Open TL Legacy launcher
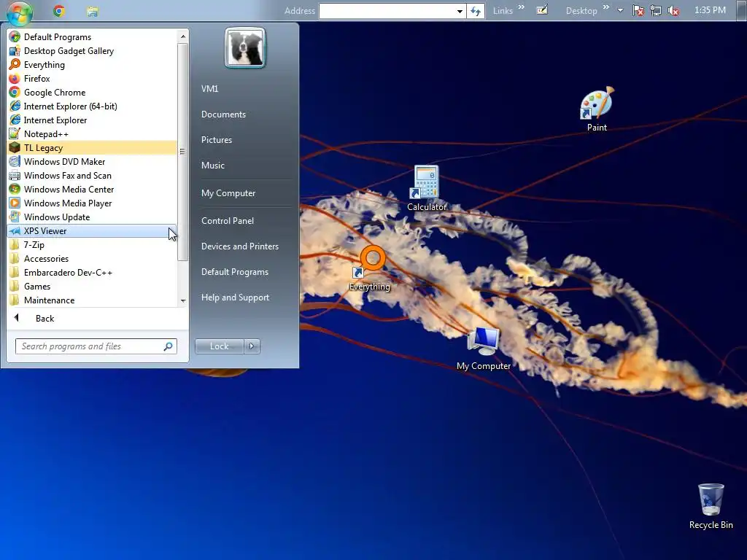747x560 pixels. click(92, 147)
